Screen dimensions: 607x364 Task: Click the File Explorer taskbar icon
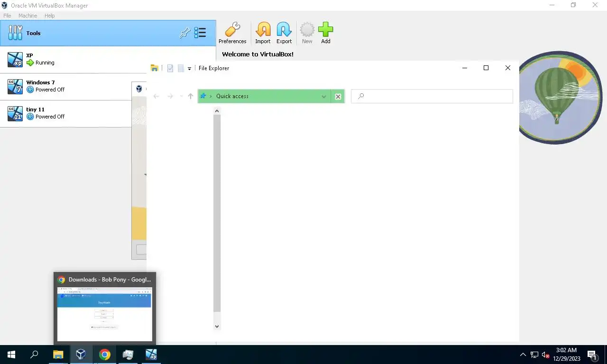pos(58,355)
